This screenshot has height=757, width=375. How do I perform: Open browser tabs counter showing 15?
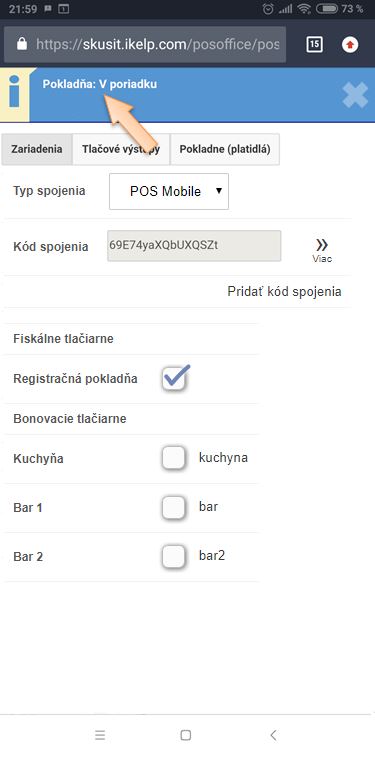314,45
